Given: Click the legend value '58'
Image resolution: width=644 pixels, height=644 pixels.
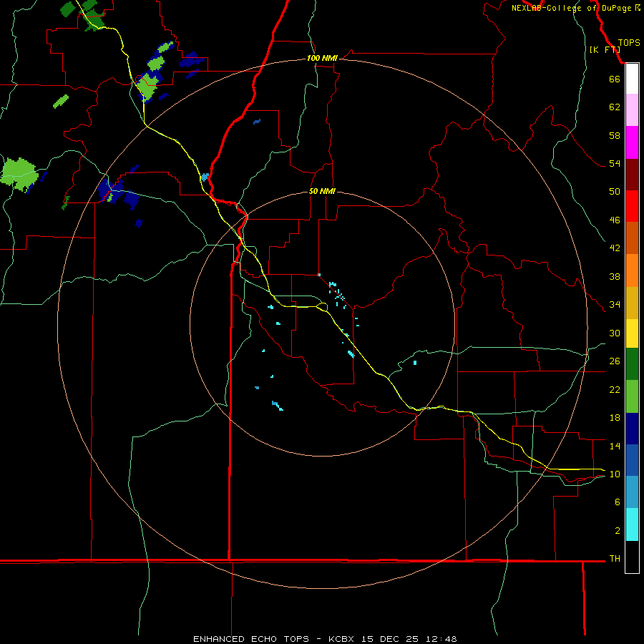Looking at the screenshot, I should (615, 135).
